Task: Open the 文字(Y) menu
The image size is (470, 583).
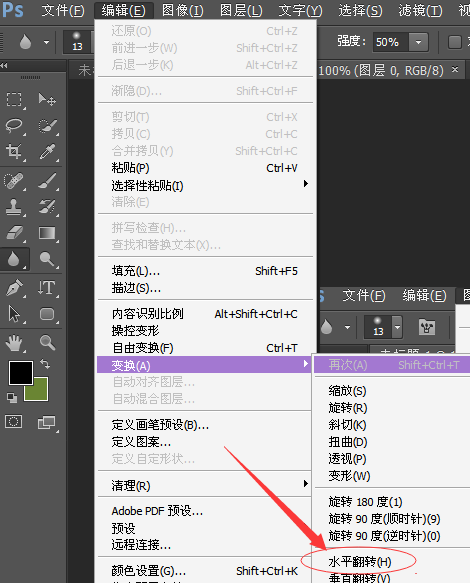Action: pyautogui.click(x=300, y=10)
